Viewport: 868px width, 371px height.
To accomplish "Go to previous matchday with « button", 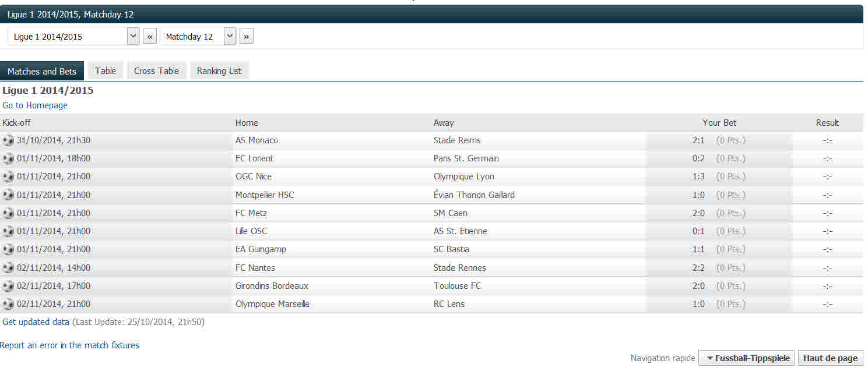I will click(x=150, y=37).
